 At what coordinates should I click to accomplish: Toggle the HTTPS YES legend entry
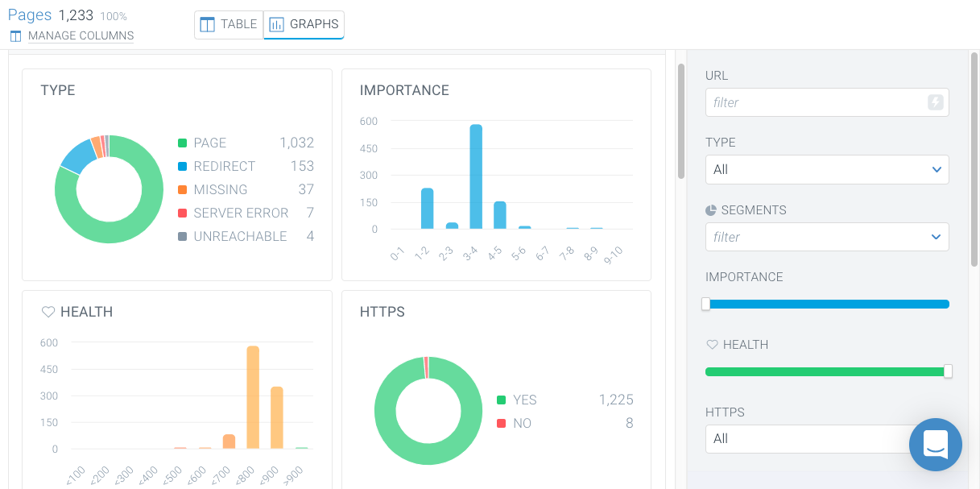point(565,400)
